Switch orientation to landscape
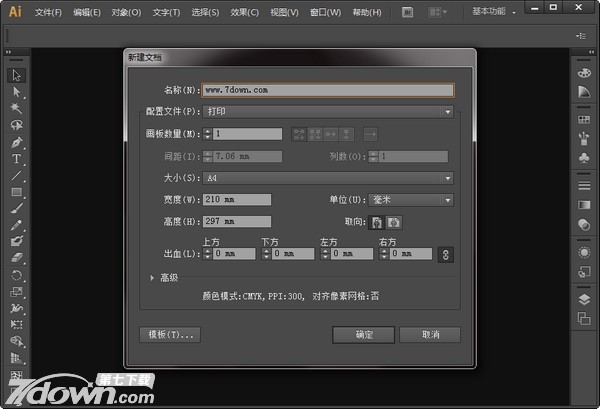 pyautogui.click(x=394, y=221)
